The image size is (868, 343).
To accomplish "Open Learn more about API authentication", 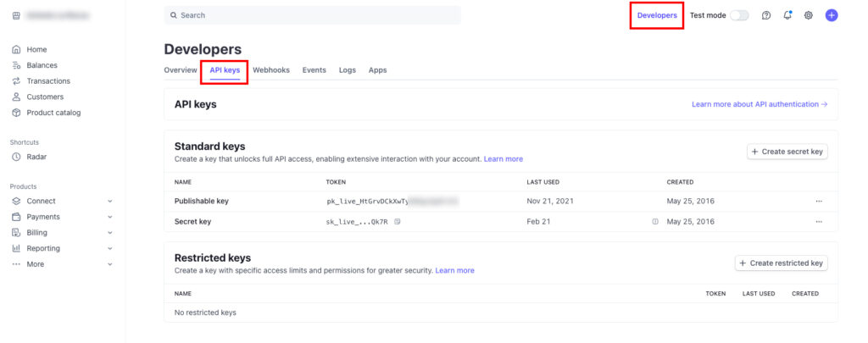I will pos(759,104).
